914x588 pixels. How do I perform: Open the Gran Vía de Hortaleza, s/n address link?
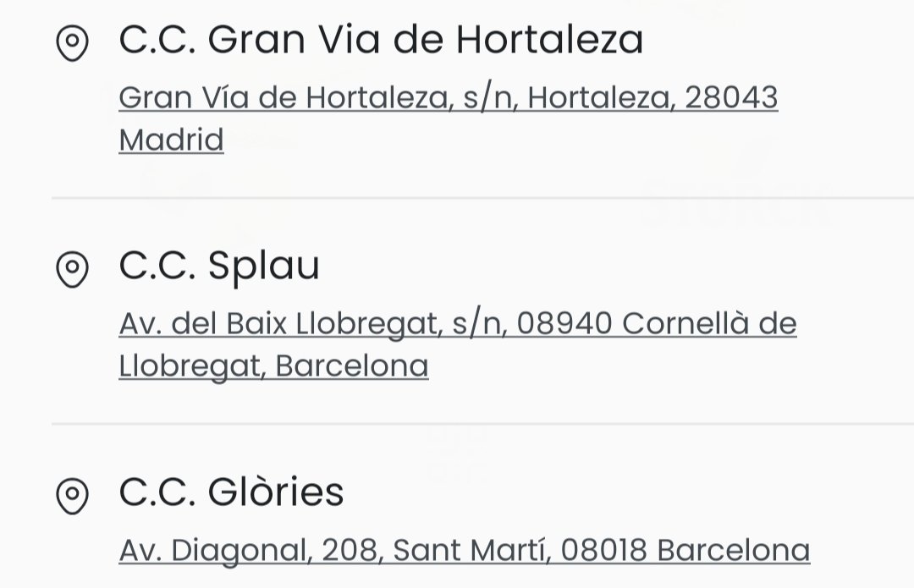(x=449, y=118)
